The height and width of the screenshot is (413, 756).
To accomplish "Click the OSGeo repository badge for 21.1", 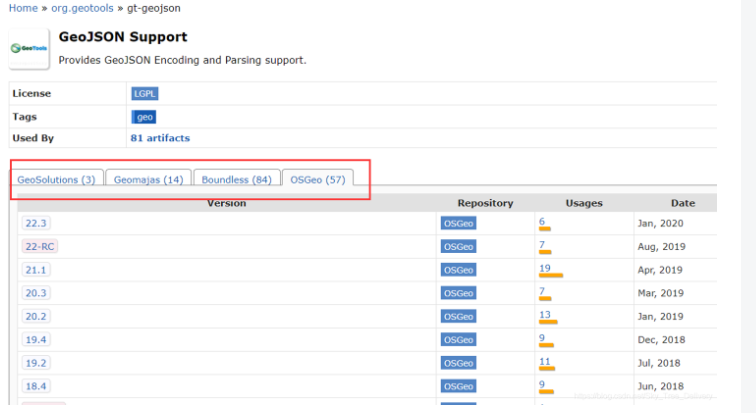I will coord(459,270).
